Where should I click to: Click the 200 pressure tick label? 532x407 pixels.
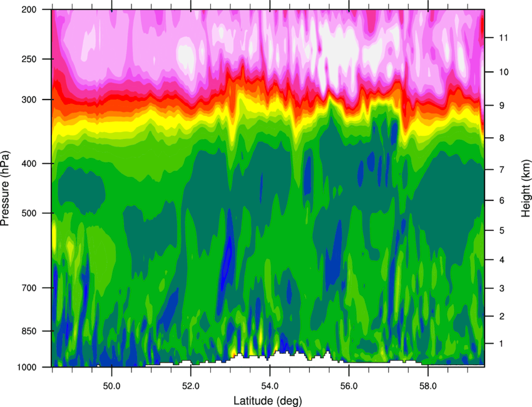(29, 9)
